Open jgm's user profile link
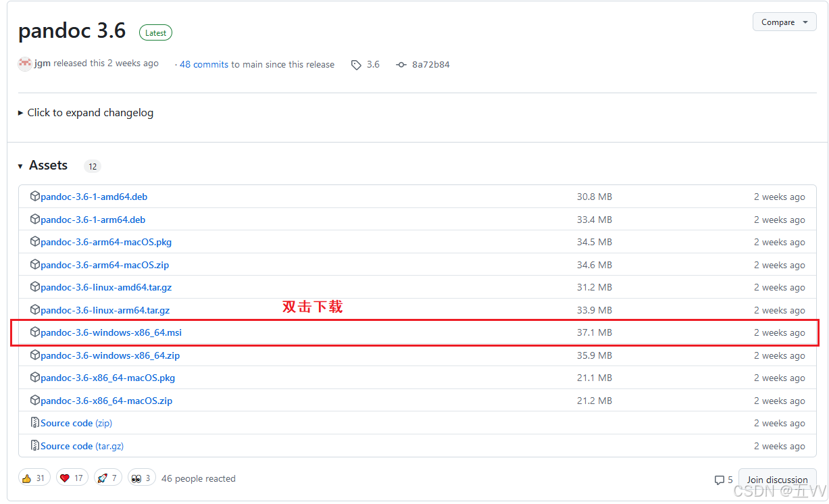This screenshot has width=829, height=504. 43,64
